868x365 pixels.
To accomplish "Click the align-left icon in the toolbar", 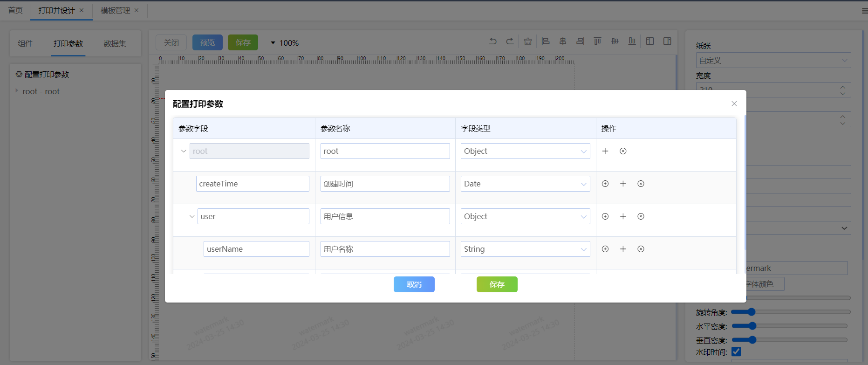I will (545, 41).
